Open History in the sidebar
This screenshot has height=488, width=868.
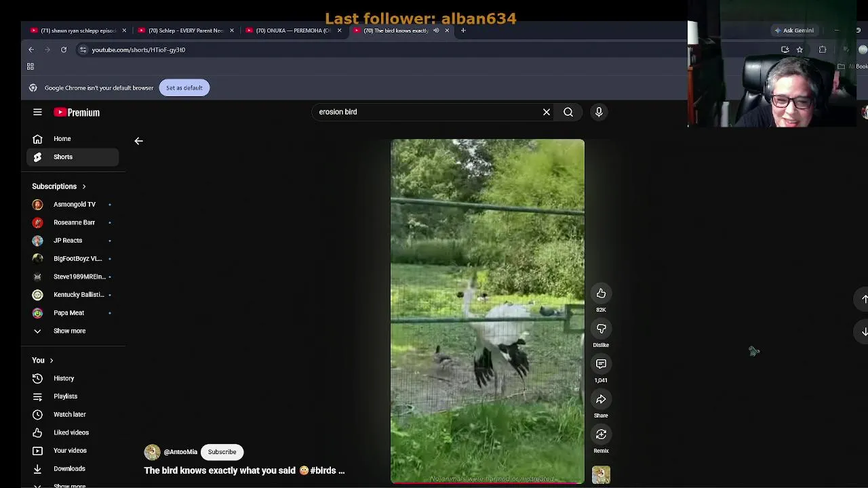(73, 378)
